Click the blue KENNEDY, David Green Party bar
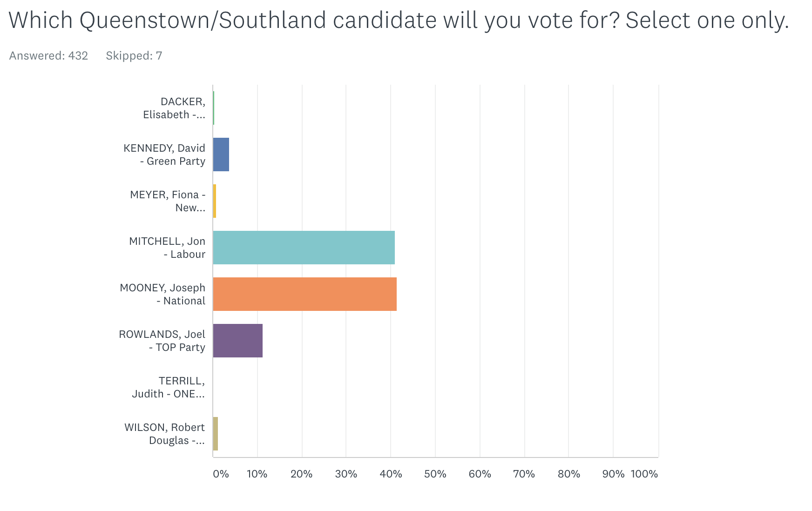Screen dimensions: 812x511 tap(221, 155)
